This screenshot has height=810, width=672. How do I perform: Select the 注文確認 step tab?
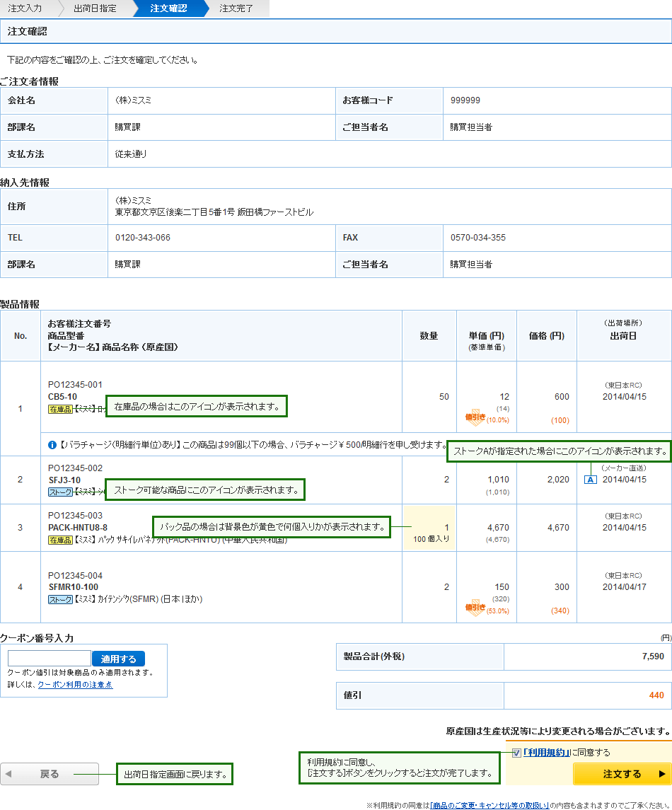coord(168,8)
